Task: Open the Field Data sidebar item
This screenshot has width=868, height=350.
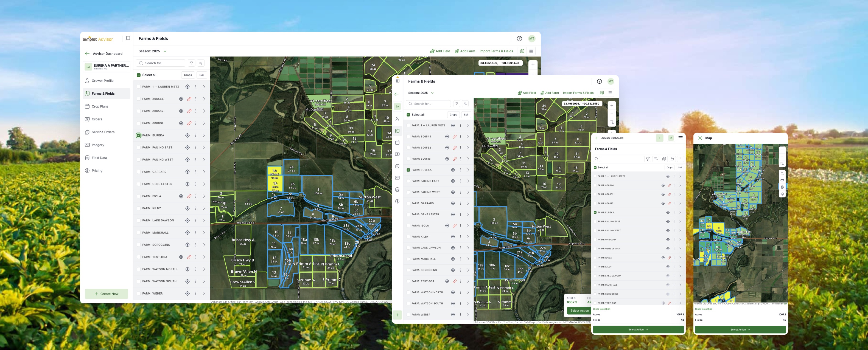Action: point(99,157)
